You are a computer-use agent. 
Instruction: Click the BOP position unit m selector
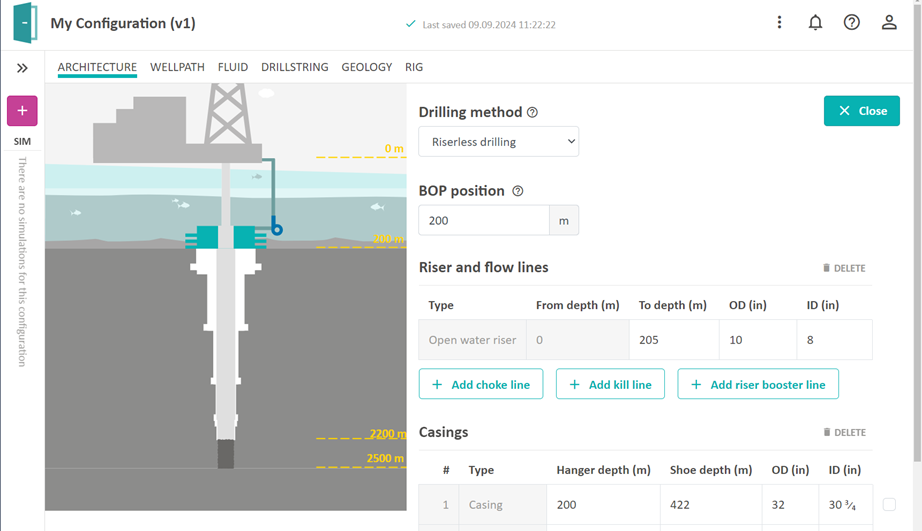(564, 221)
